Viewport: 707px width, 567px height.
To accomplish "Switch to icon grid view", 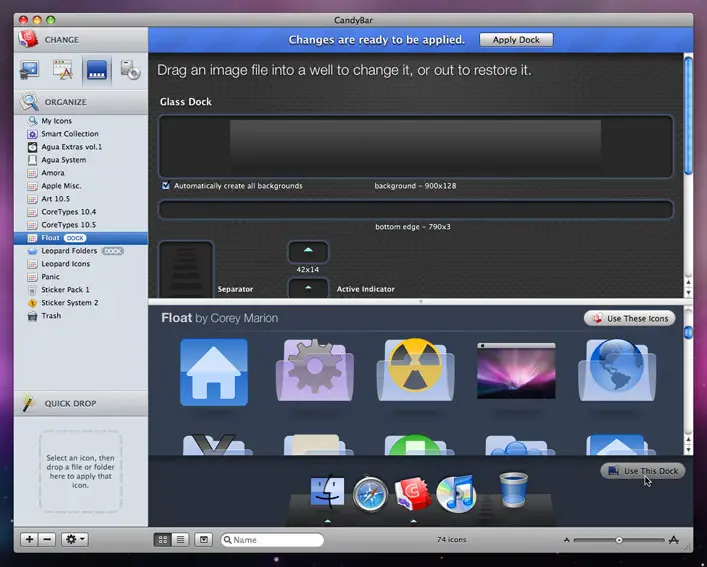I will pyautogui.click(x=163, y=540).
